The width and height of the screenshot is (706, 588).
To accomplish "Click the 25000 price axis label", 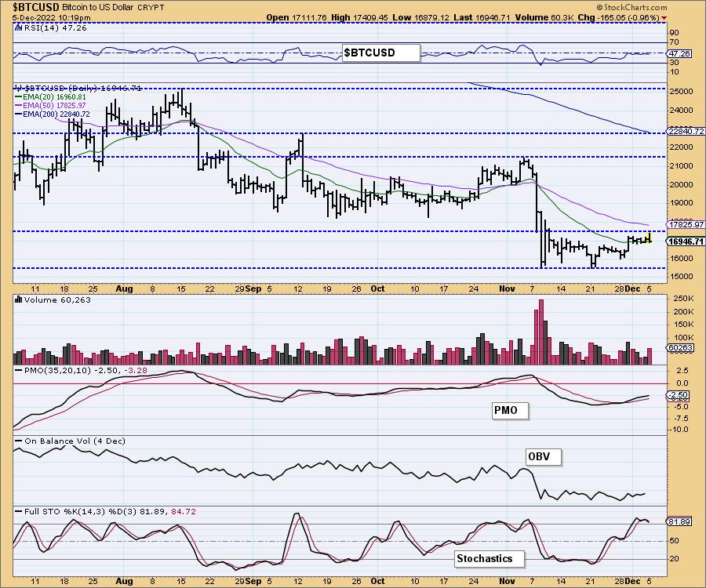I will click(681, 91).
